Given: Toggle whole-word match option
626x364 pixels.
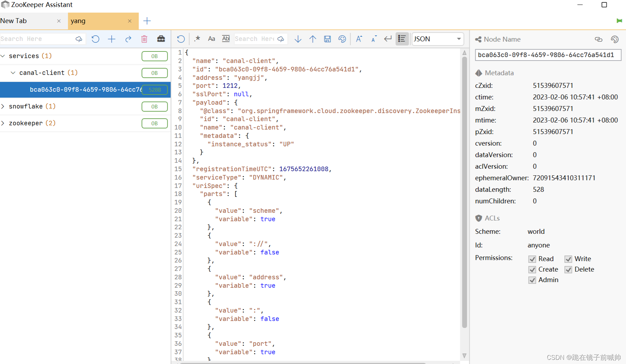Looking at the screenshot, I should click(x=226, y=38).
